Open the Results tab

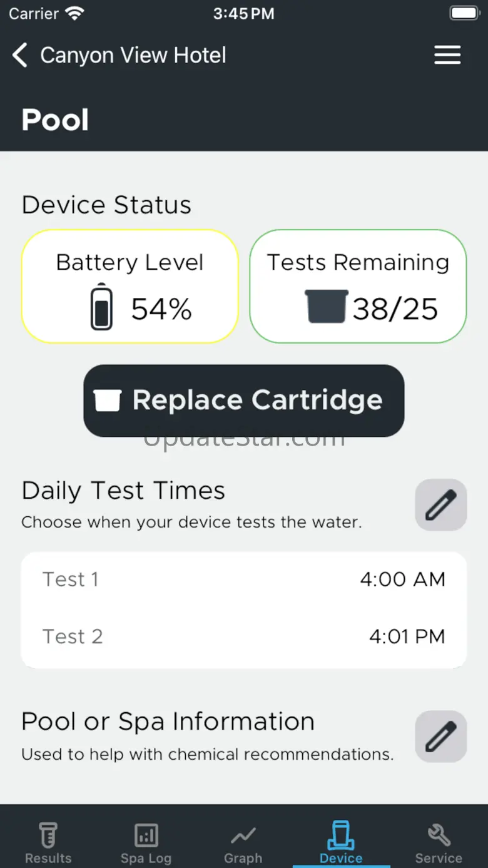(x=48, y=842)
